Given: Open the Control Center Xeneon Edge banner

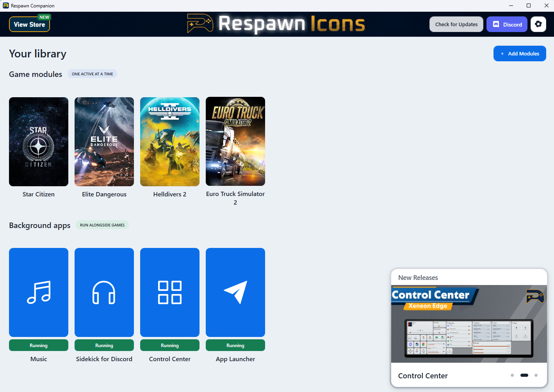Looking at the screenshot, I should tap(469, 324).
